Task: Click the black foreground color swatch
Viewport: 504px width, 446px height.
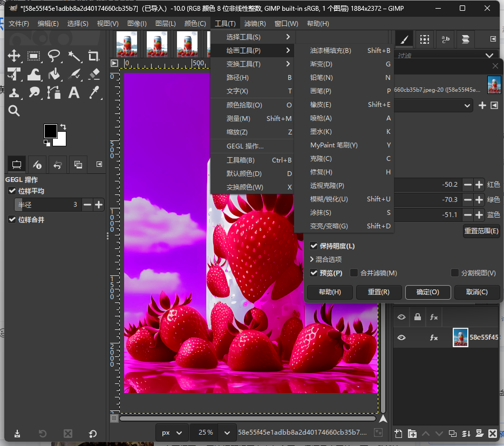Action: 51,131
